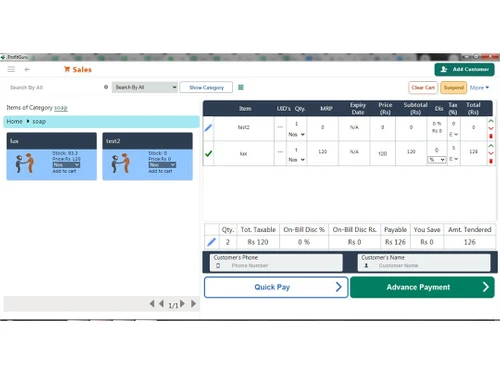The image size is (500, 375).
Task: Go to last page of items
Action: 193,304
